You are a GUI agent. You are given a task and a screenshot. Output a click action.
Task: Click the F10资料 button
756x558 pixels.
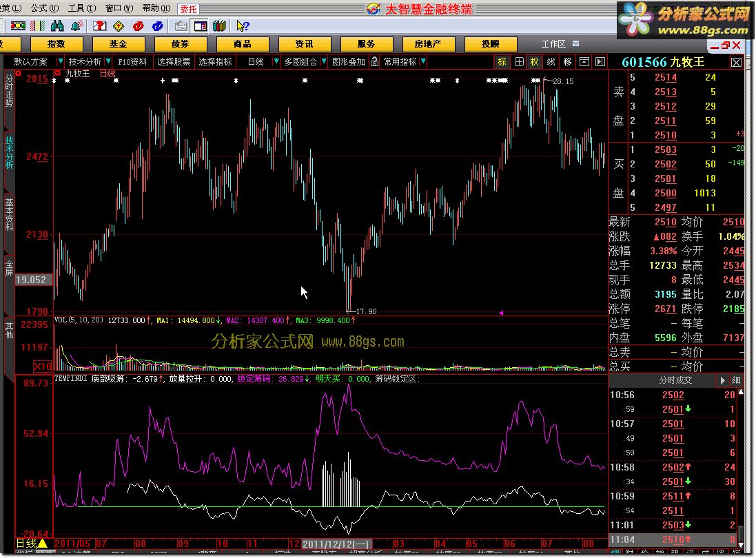132,62
